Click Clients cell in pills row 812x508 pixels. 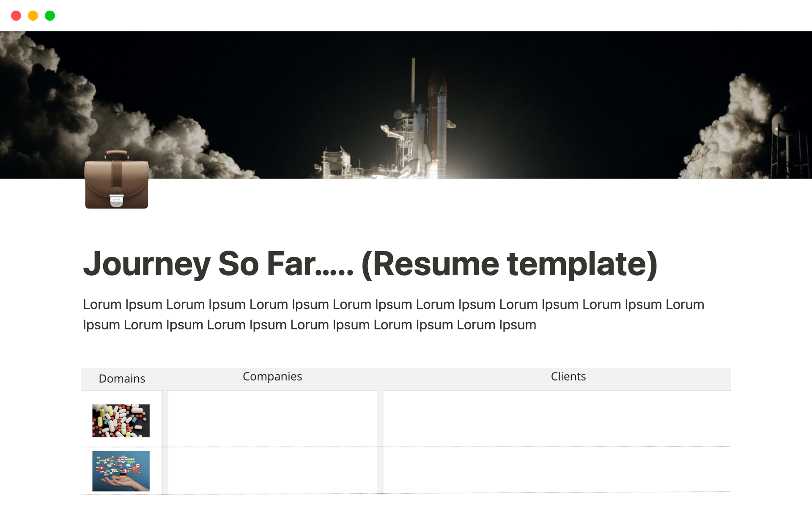tap(557, 418)
